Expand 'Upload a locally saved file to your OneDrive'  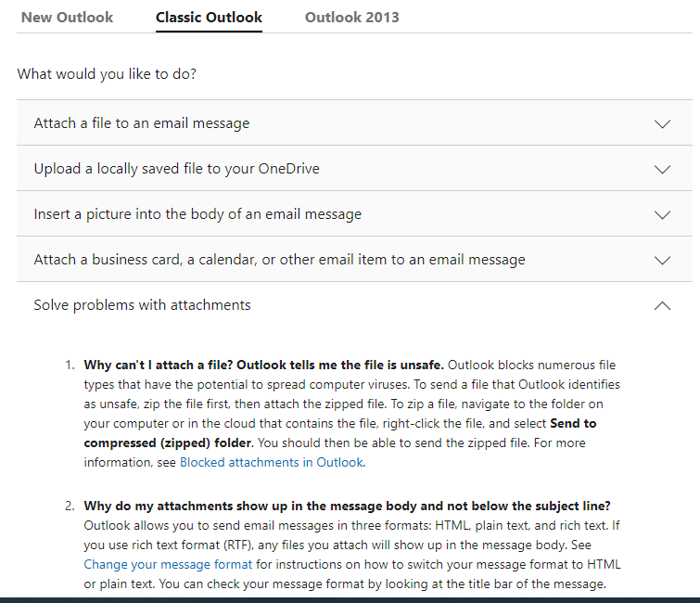point(177,169)
